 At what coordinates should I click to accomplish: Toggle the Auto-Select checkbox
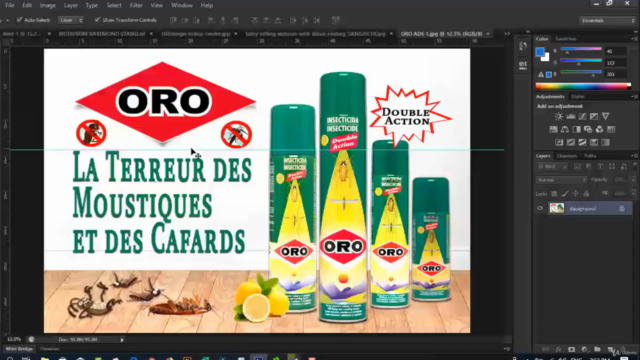tap(19, 20)
